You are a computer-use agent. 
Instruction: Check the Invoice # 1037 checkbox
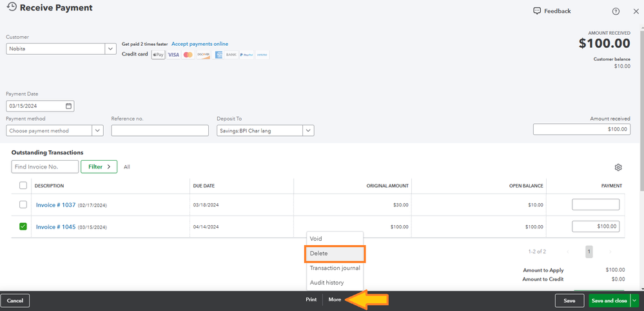tap(23, 205)
